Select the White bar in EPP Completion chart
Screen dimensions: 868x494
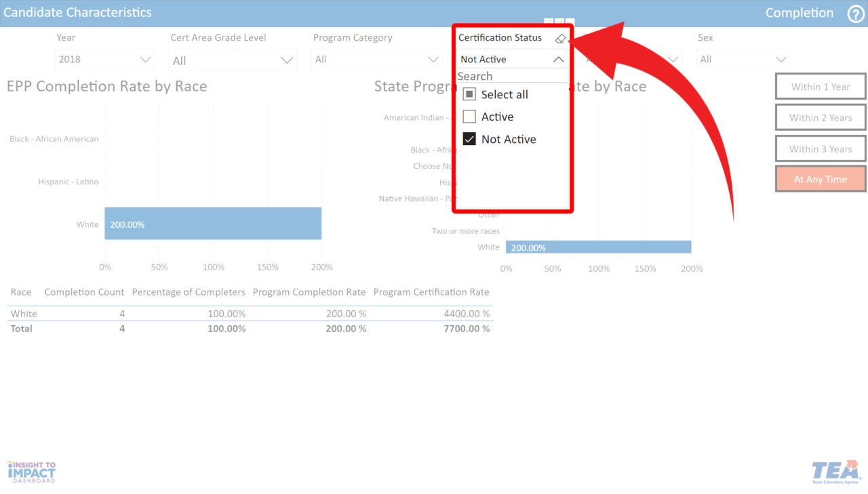(212, 224)
